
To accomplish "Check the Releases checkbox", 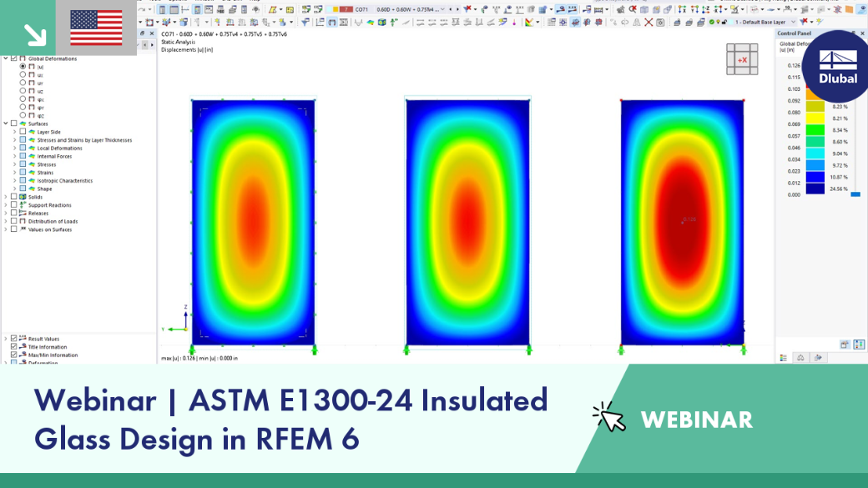I will [14, 213].
